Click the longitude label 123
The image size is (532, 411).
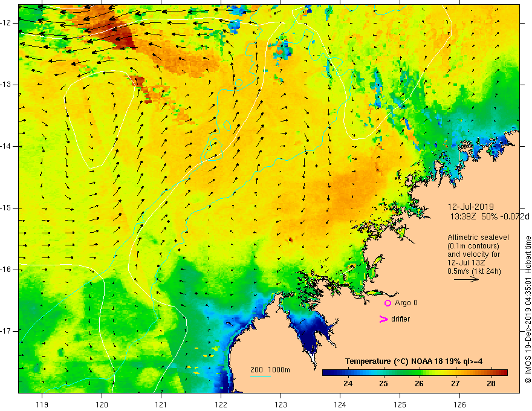[x=281, y=404]
